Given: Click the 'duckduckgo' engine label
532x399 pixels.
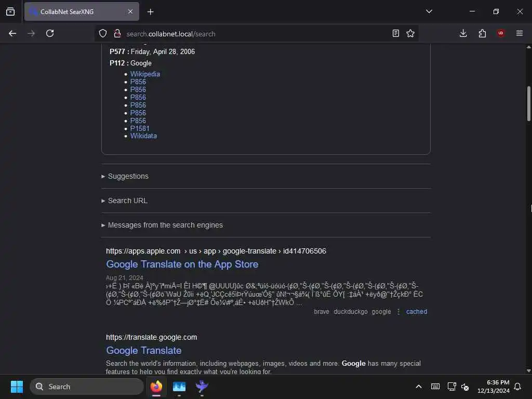Looking at the screenshot, I should coord(351,312).
